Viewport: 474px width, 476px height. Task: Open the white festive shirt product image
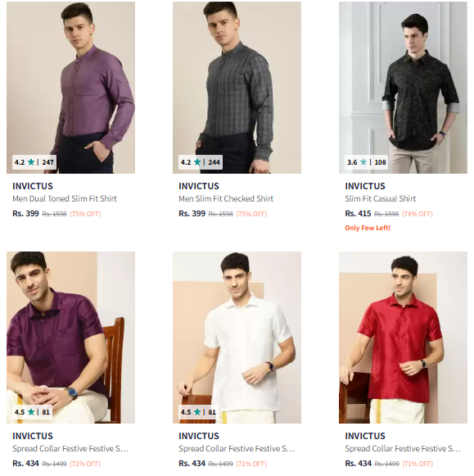click(x=237, y=338)
